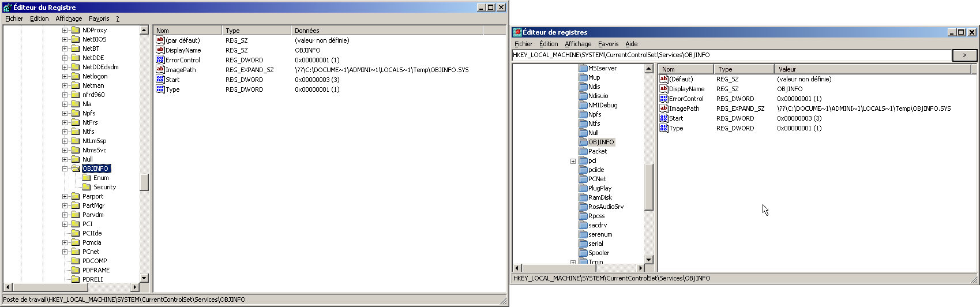This screenshot has height=307, width=980.
Task: Click the Éditeur du Registre title bar icon
Action: point(7,8)
